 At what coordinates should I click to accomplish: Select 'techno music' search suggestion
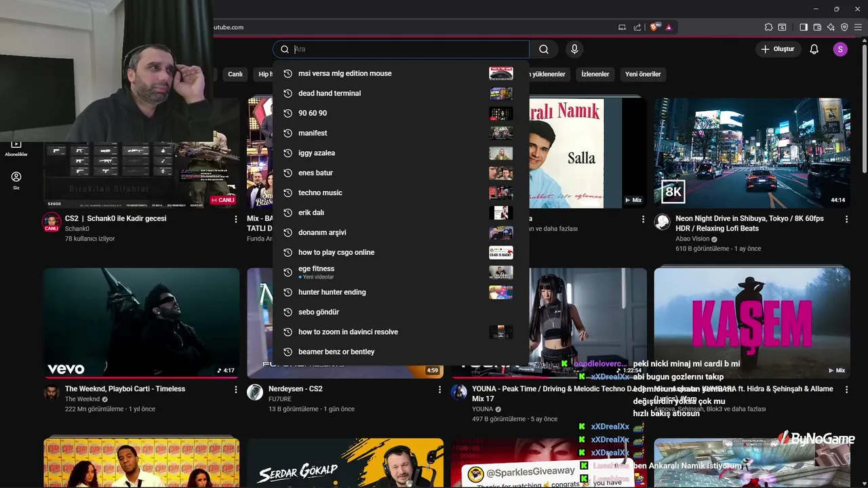(x=401, y=192)
